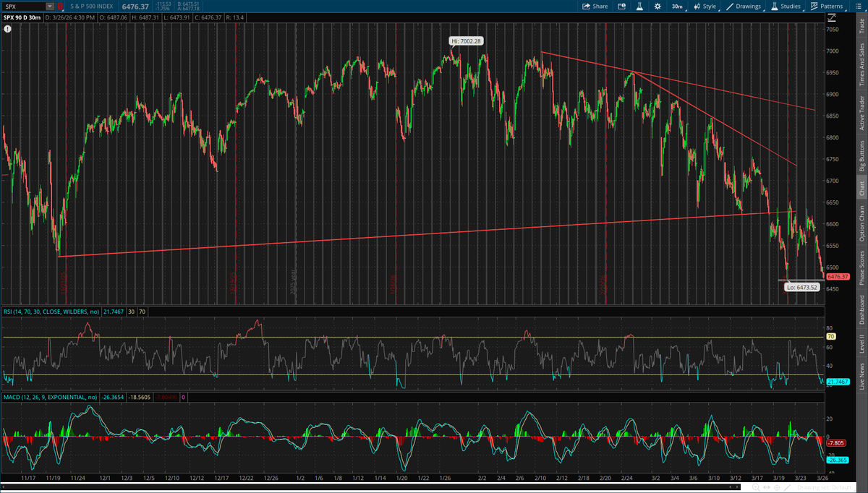Click the quick time frames icon
The width and height of the screenshot is (868, 493).
tap(621, 6)
